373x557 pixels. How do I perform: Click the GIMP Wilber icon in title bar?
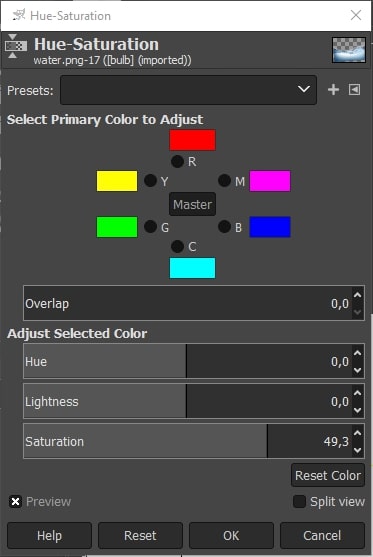click(x=18, y=15)
